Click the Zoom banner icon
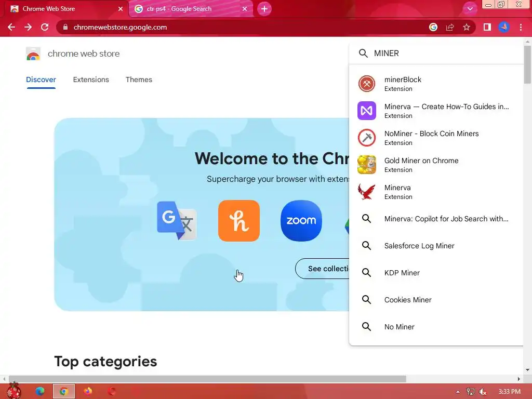The width and height of the screenshot is (532, 399). tap(301, 220)
